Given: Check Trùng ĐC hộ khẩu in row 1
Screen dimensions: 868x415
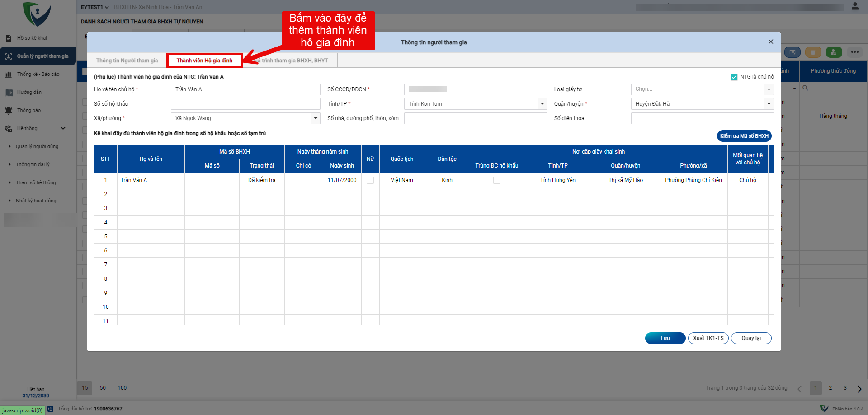Looking at the screenshot, I should [497, 180].
